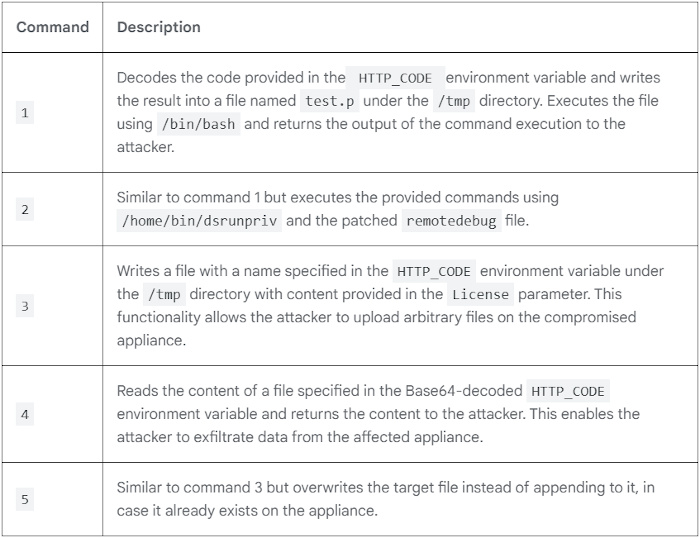
Task: Select command number 3 cell
Action: coord(25,306)
